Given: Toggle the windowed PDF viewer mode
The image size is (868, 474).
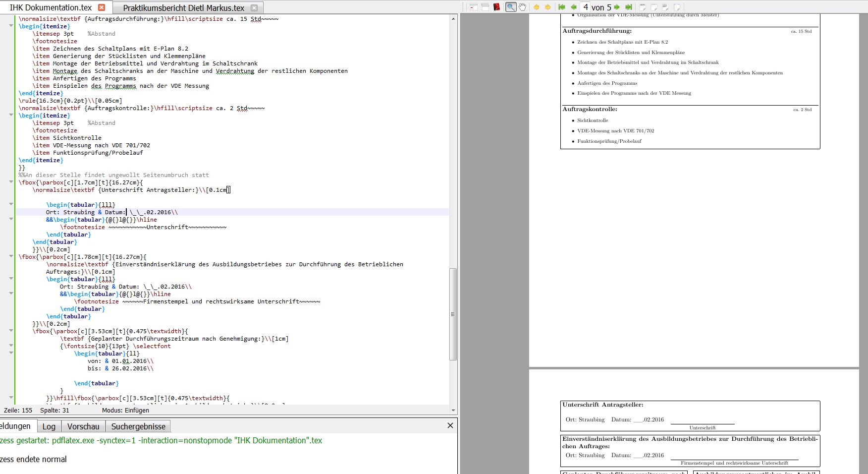Looking at the screenshot, I should [485, 7].
